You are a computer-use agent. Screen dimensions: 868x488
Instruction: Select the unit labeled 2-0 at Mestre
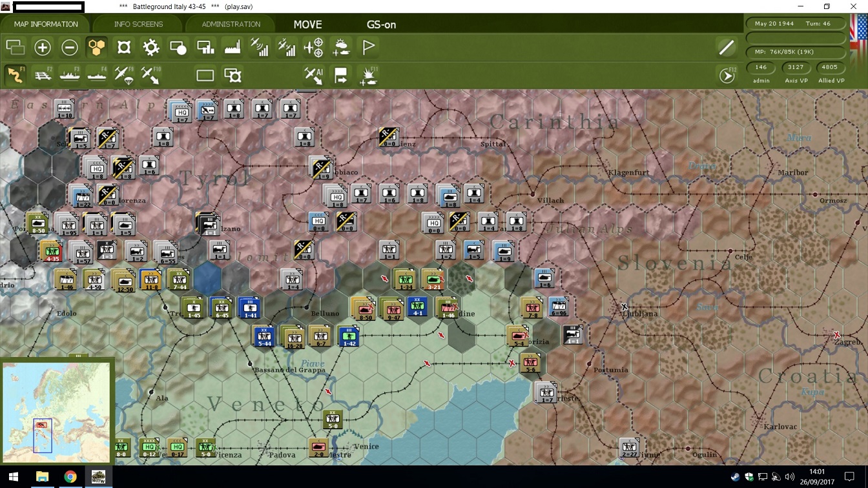[x=318, y=447]
